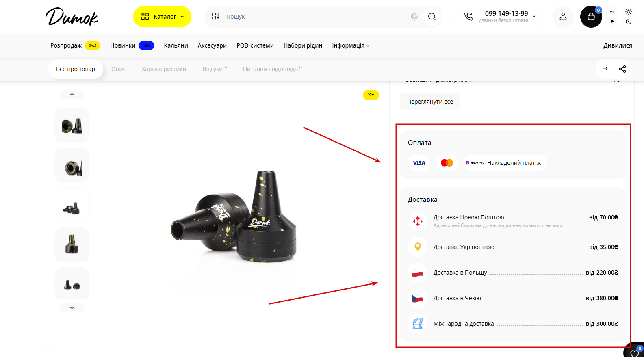Image resolution: width=644 pixels, height=357 pixels.
Task: Toggle the УК language selector
Action: [612, 12]
